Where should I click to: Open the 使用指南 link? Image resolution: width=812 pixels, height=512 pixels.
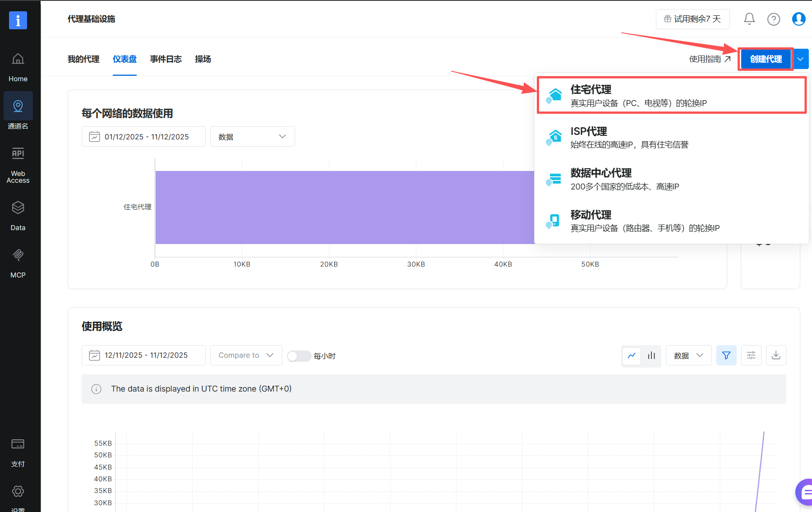coord(710,59)
